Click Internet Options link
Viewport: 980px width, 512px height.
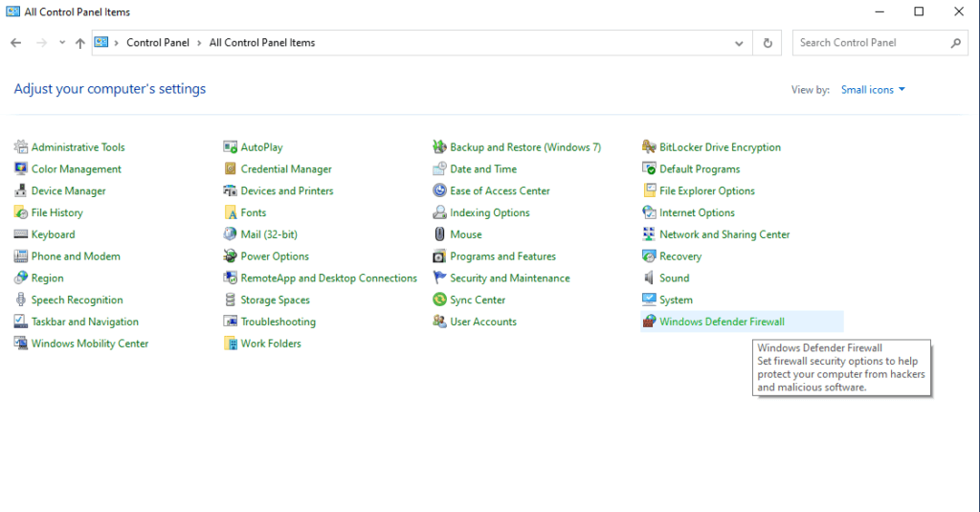(x=697, y=212)
